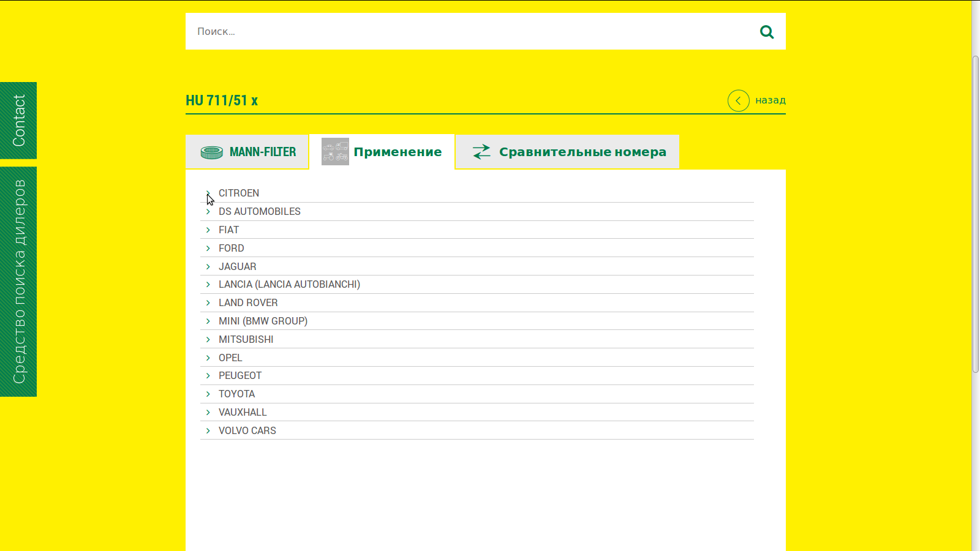Image resolution: width=980 pixels, height=551 pixels.
Task: Click the HU 711/51 x product heading
Action: [x=222, y=100]
